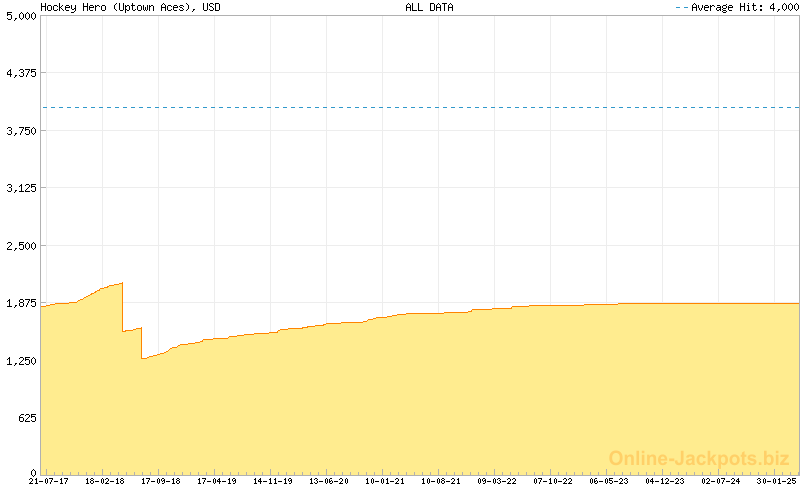Select the 09-03-22 date marker
This screenshot has height=490, width=800.
(x=497, y=481)
